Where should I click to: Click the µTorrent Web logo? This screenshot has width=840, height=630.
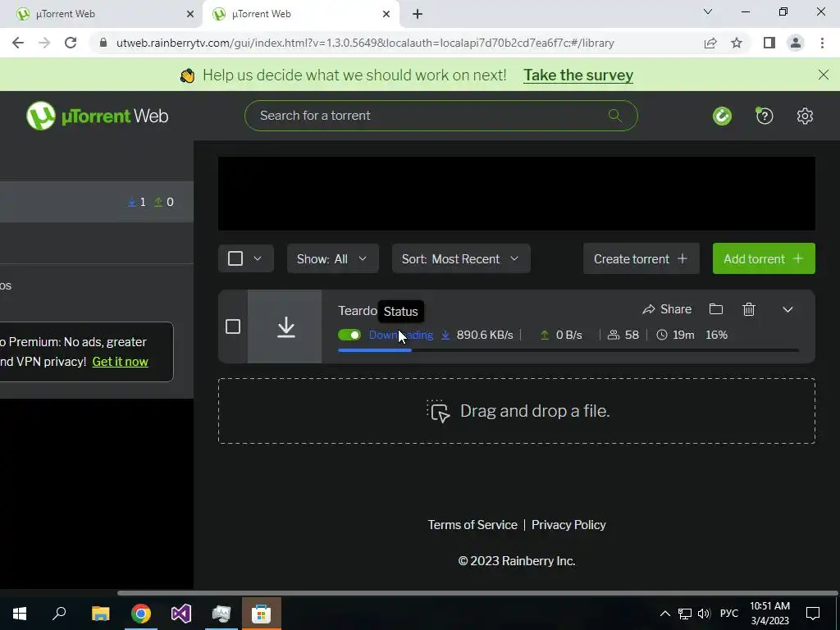(x=97, y=116)
